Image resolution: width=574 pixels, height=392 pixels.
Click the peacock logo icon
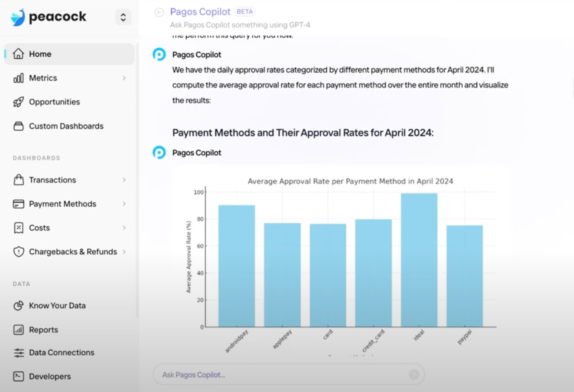click(18, 17)
